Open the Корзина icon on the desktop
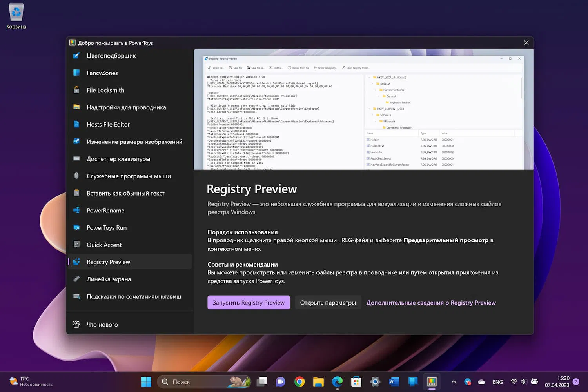This screenshot has height=392, width=588. [16, 16]
